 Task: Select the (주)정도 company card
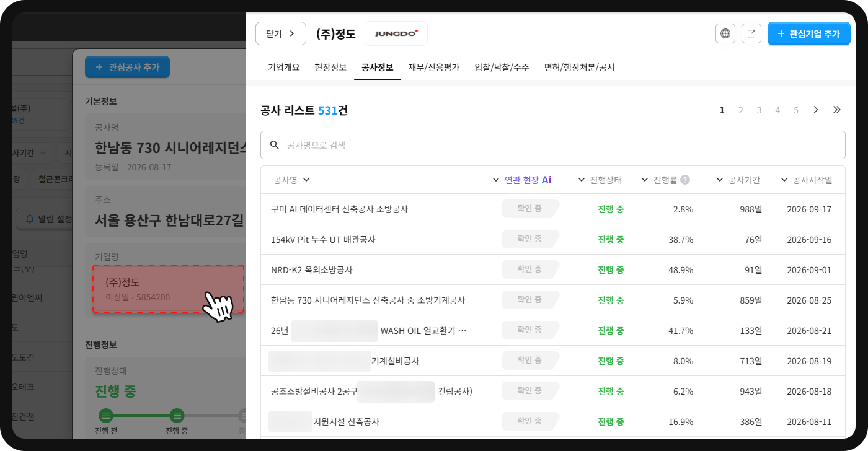click(168, 289)
